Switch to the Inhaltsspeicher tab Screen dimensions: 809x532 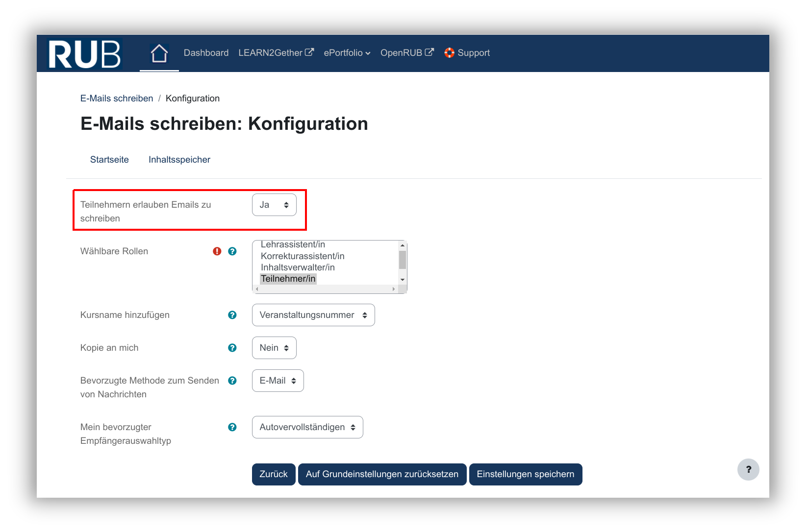pyautogui.click(x=179, y=160)
